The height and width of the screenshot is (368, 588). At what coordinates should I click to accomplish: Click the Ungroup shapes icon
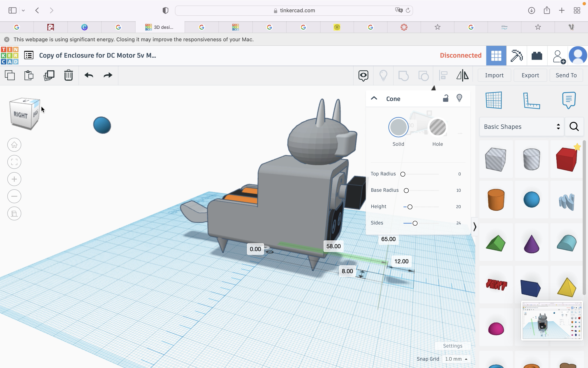423,75
